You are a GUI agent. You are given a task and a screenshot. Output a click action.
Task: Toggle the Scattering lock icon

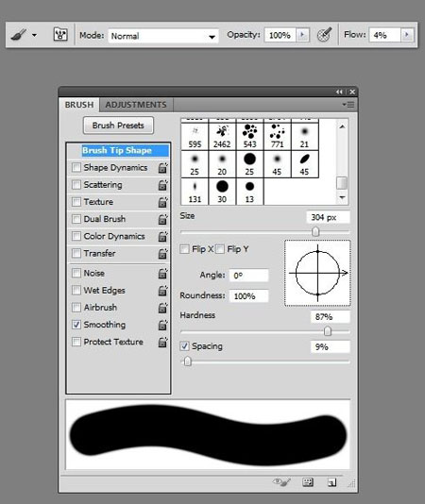(163, 185)
